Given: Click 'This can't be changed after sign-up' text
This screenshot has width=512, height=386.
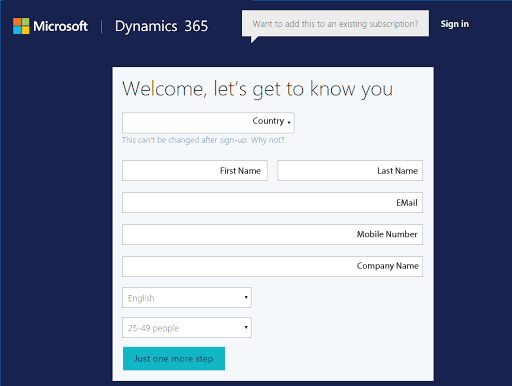Looking at the screenshot, I should tap(185, 140).
